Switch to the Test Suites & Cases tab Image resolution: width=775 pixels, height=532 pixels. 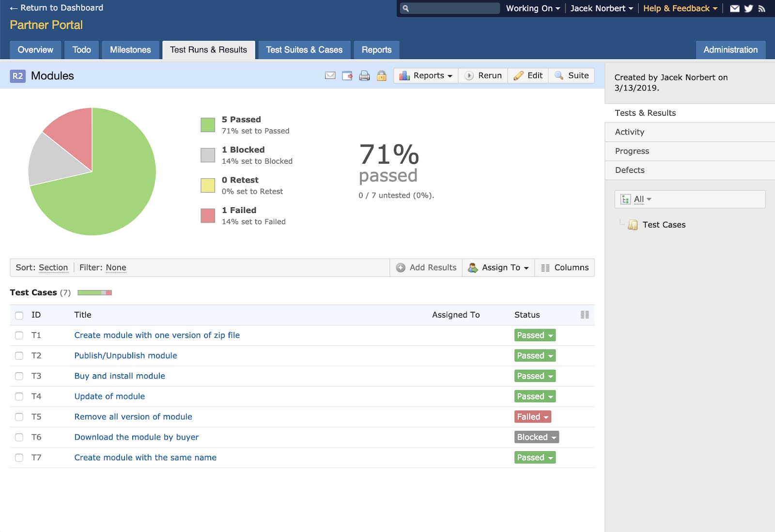pos(304,50)
